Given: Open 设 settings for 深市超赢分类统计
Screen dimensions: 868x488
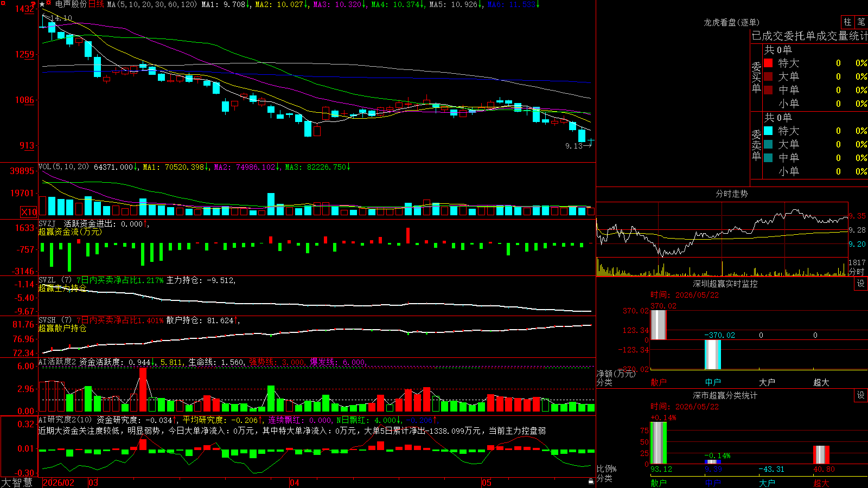Looking at the screenshot, I should (861, 395).
